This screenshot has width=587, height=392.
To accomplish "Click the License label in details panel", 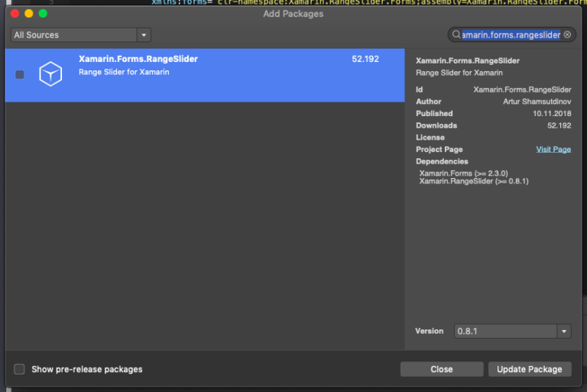I will (x=430, y=138).
